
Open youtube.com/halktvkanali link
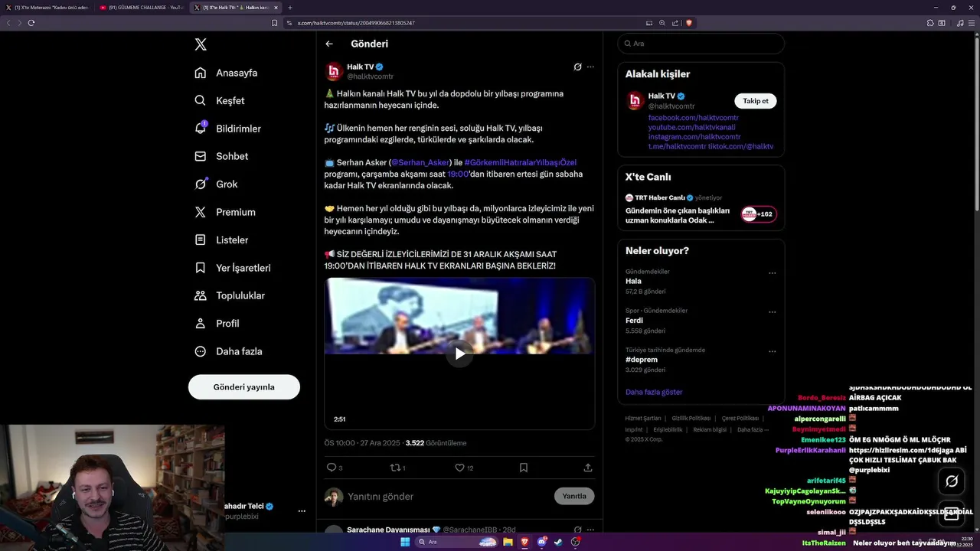692,127
